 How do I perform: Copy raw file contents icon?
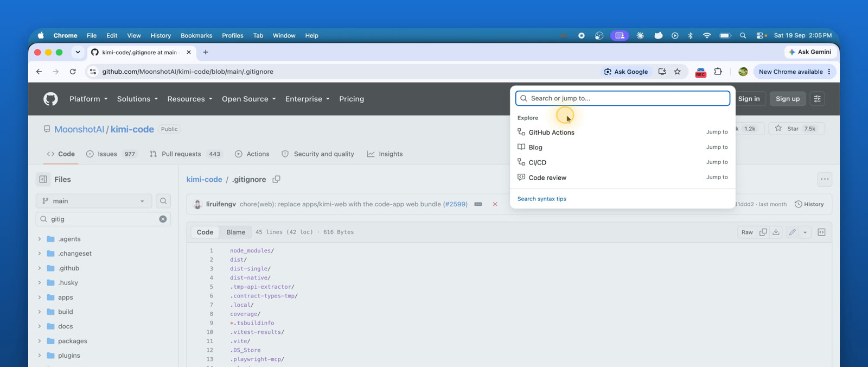pyautogui.click(x=763, y=232)
